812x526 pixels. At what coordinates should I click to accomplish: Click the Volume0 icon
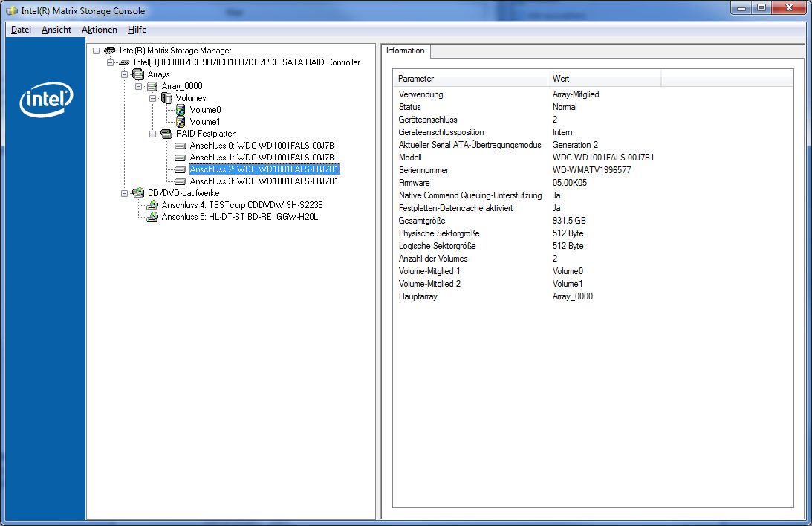(181, 110)
